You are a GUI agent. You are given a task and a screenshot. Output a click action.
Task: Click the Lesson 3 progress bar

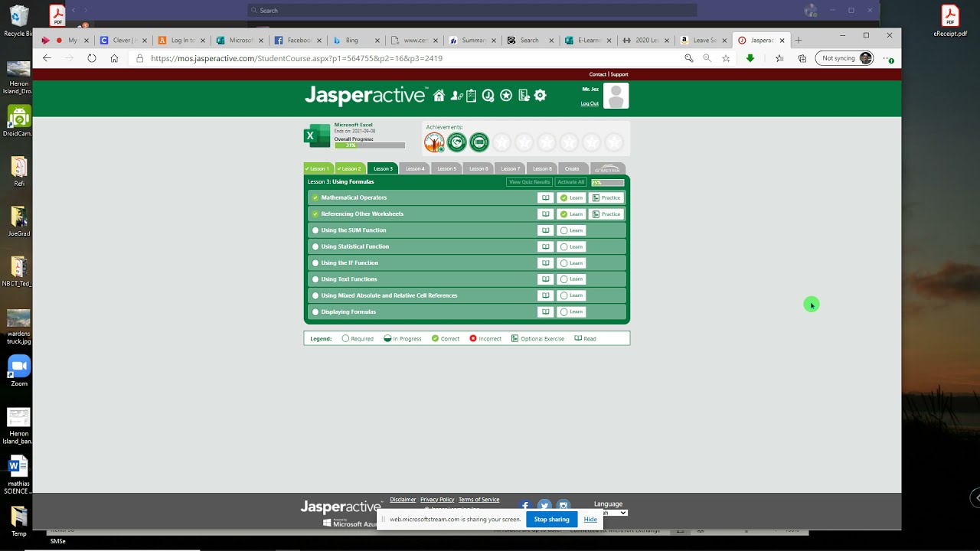[x=608, y=182]
